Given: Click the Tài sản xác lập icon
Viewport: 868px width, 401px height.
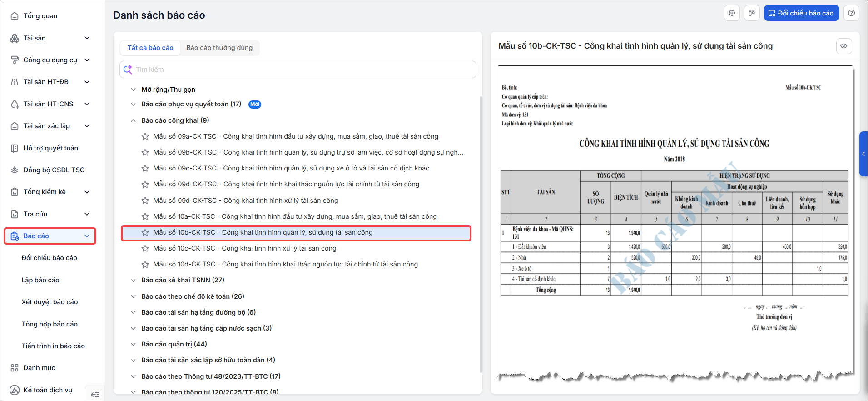Looking at the screenshot, I should (15, 126).
